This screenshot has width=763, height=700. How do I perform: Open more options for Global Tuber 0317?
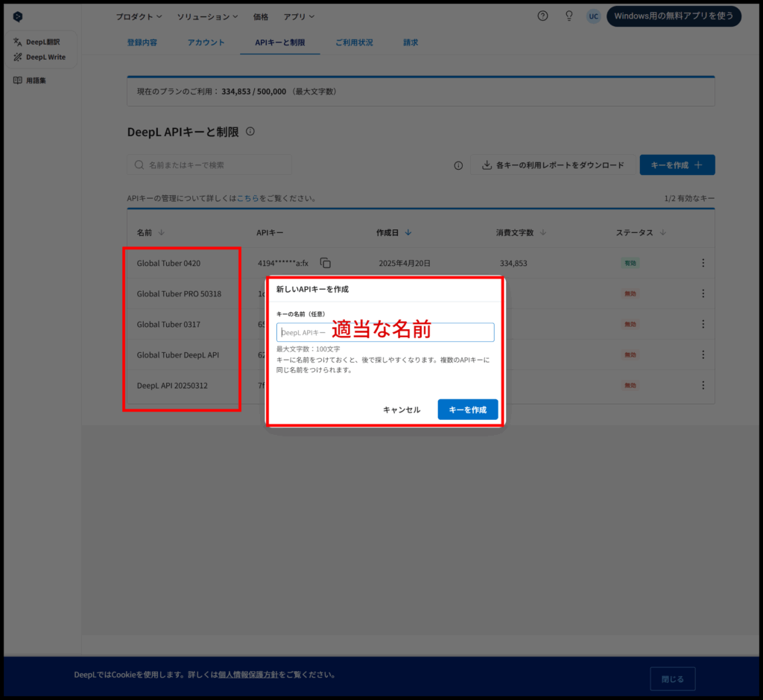tap(703, 324)
